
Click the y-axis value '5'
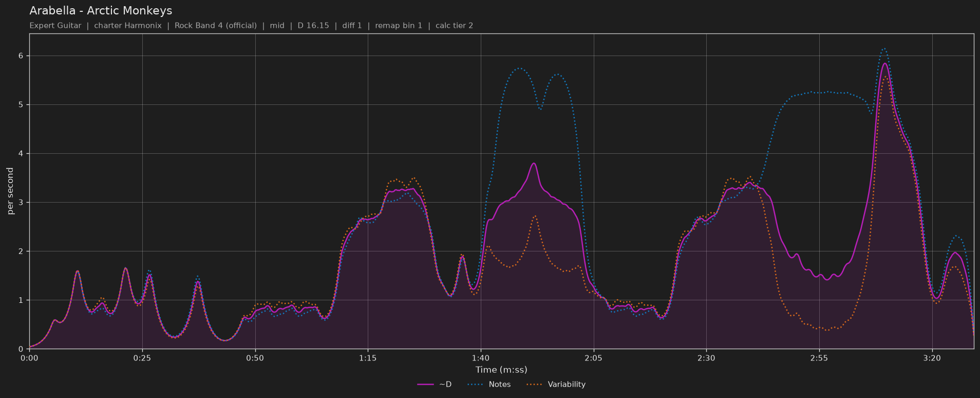point(22,105)
